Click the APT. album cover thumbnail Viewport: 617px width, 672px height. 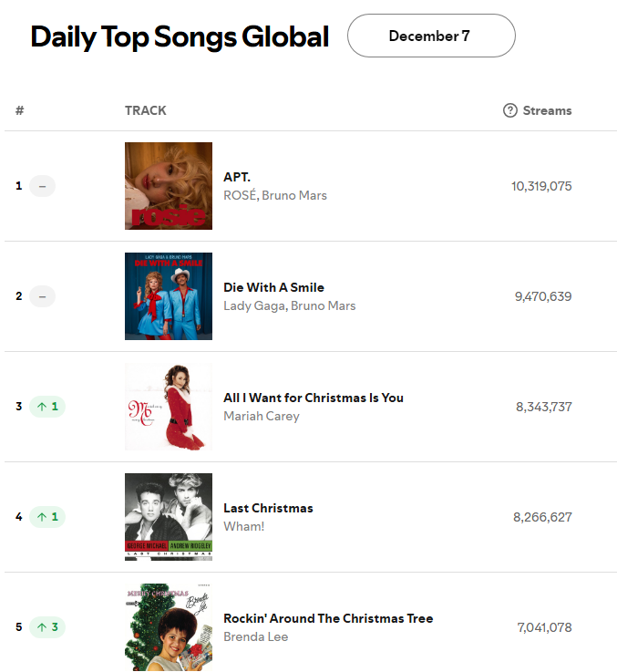click(x=169, y=186)
